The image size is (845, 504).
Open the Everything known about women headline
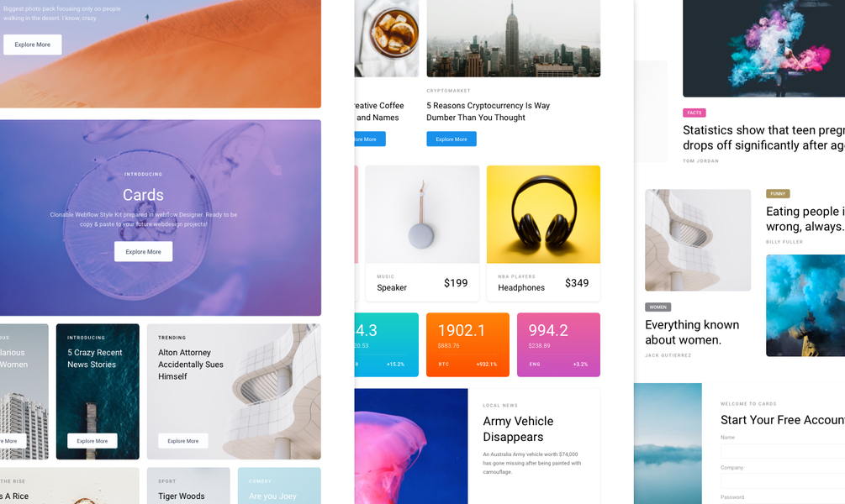[692, 333]
